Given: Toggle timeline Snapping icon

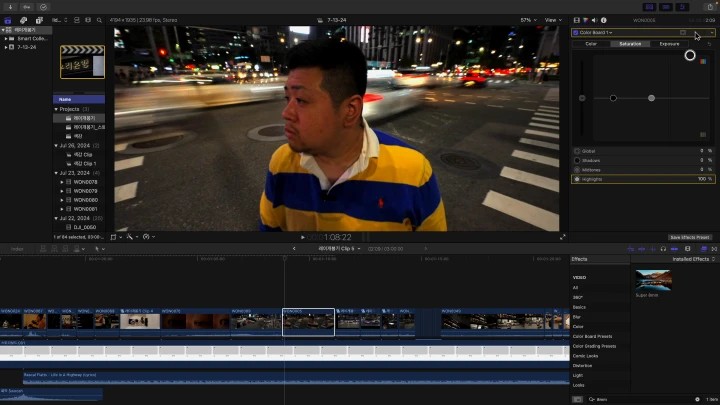Looking at the screenshot, I should coord(674,249).
